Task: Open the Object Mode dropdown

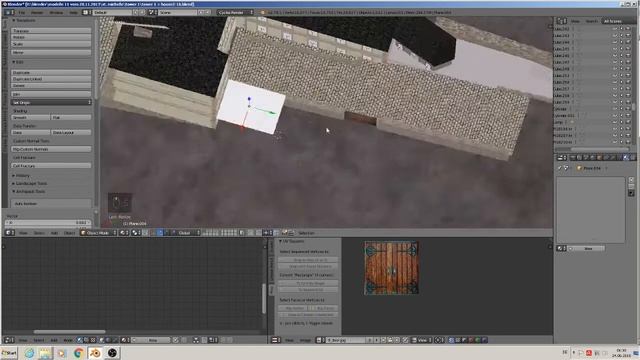Action: coord(98,233)
